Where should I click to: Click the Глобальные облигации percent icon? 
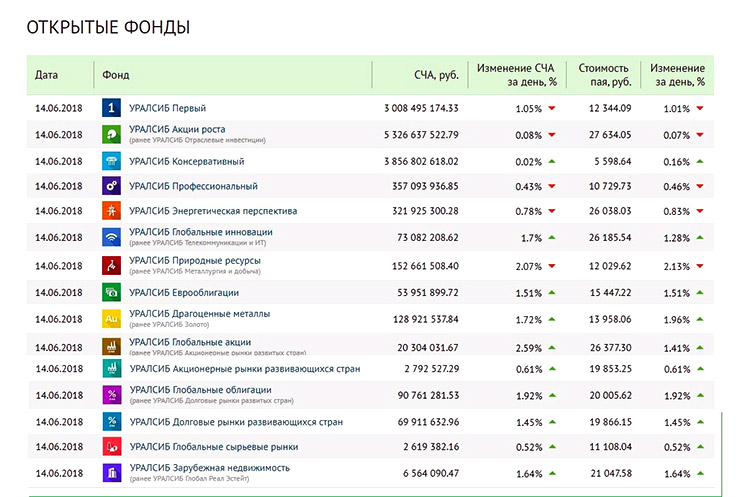pyautogui.click(x=112, y=395)
